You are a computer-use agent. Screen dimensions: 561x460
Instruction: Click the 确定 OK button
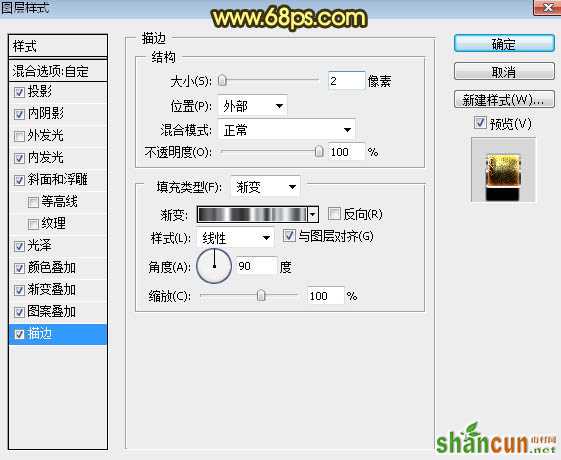tap(504, 44)
